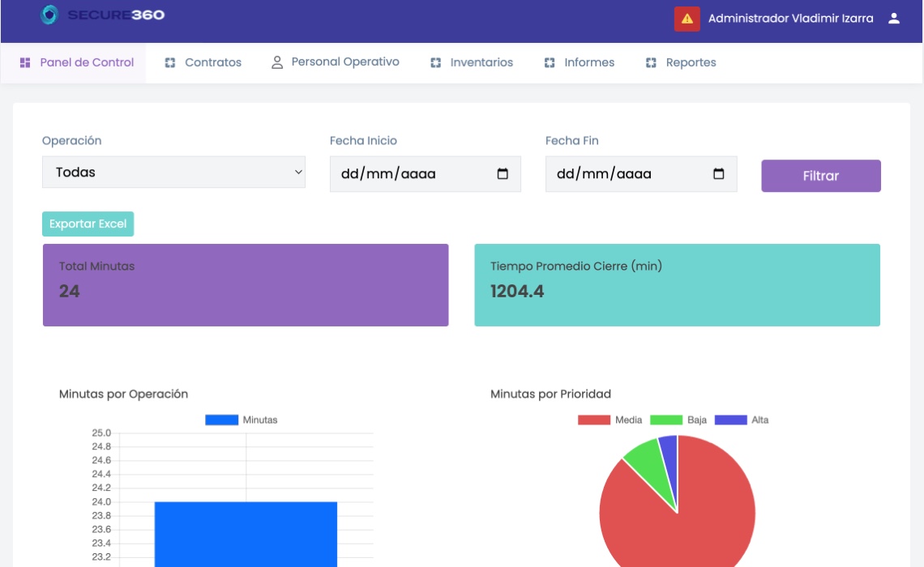The height and width of the screenshot is (567, 924).
Task: Go to the Reportes tab
Action: pyautogui.click(x=681, y=62)
